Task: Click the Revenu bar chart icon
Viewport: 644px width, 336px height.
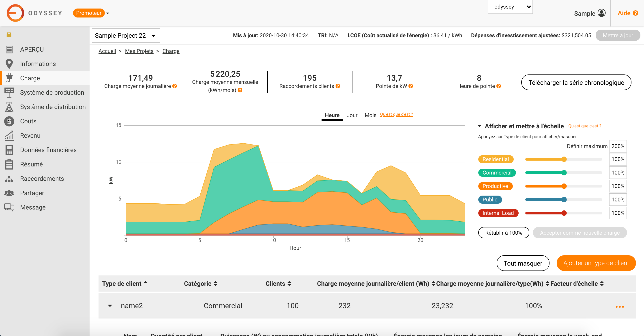Action: 9,135
